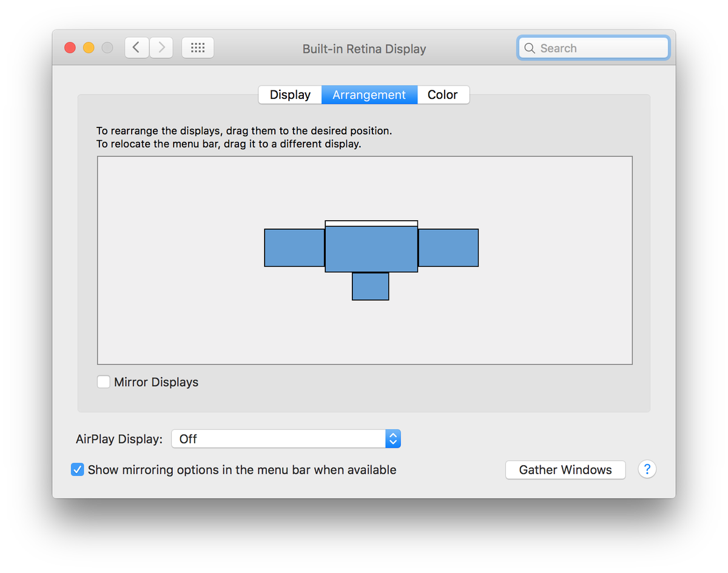Screen dimensions: 728x573
Task: Select the right display rectangle
Action: click(x=448, y=247)
